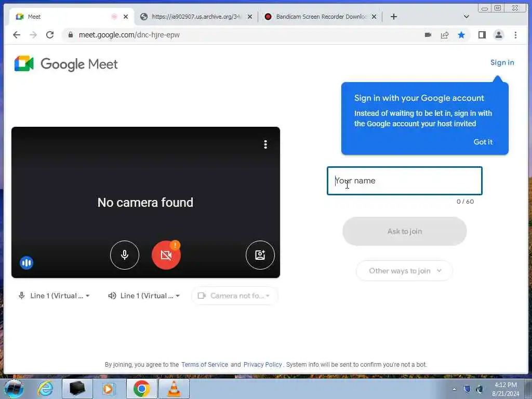Open Windows Media Player from taskbar
532x399 pixels.
[109, 389]
